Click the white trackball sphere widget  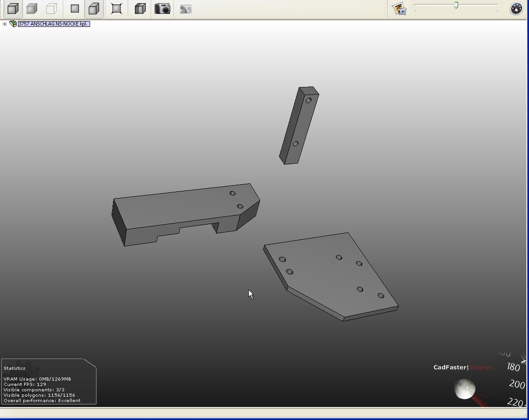click(x=465, y=389)
